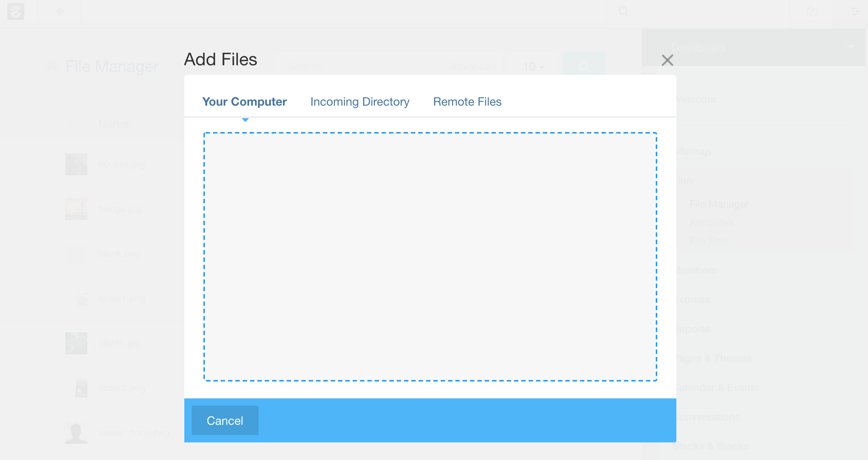
Task: Open the Advanced search link
Action: (473, 67)
